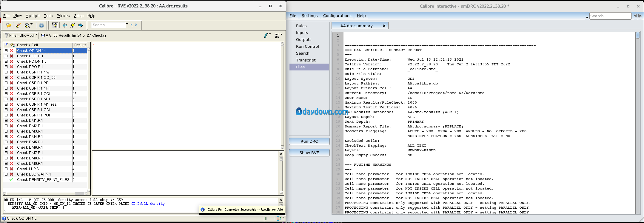Screen dimensions: 644x223
Task: Open the status bar layout dropdown arrow
Action: pos(283,218)
